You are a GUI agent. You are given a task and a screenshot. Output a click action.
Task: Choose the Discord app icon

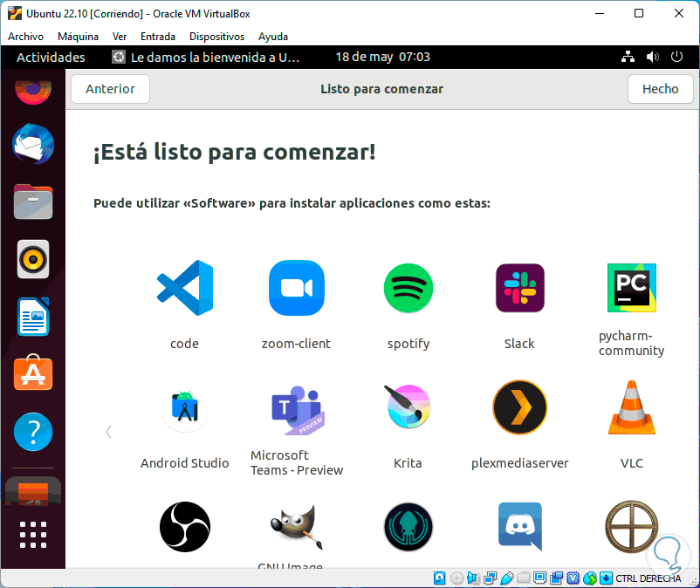tap(519, 527)
